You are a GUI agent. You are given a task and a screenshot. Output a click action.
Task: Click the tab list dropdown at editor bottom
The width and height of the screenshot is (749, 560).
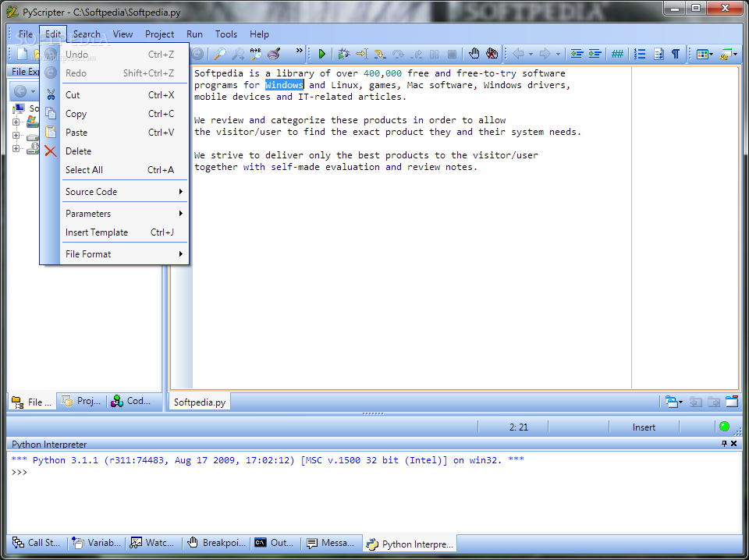click(x=674, y=402)
